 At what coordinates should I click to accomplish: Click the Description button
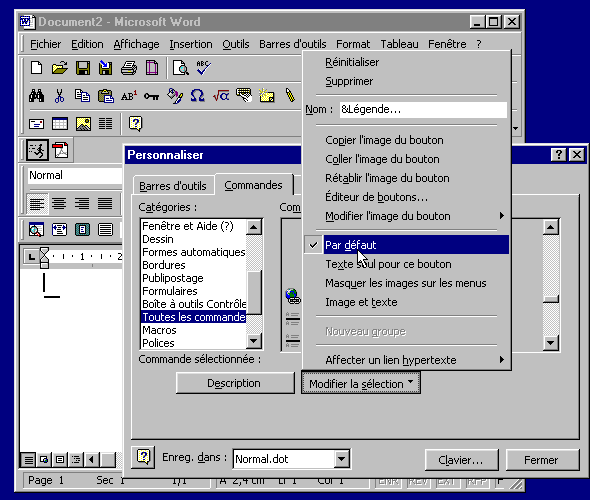pos(235,383)
